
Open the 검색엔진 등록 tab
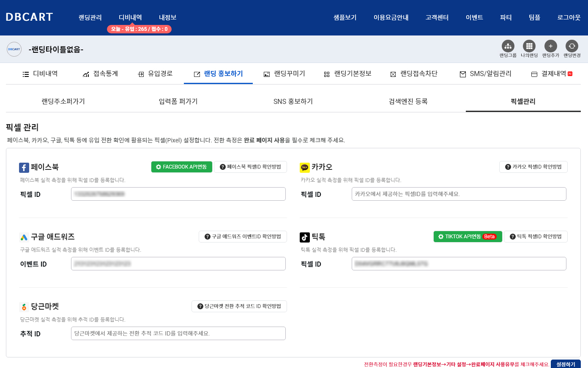[408, 101]
